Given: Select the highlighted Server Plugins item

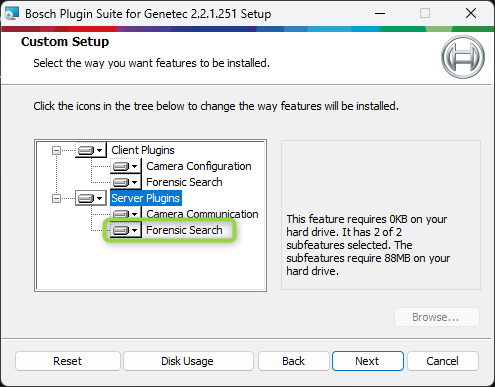Looking at the screenshot, I should tap(146, 198).
